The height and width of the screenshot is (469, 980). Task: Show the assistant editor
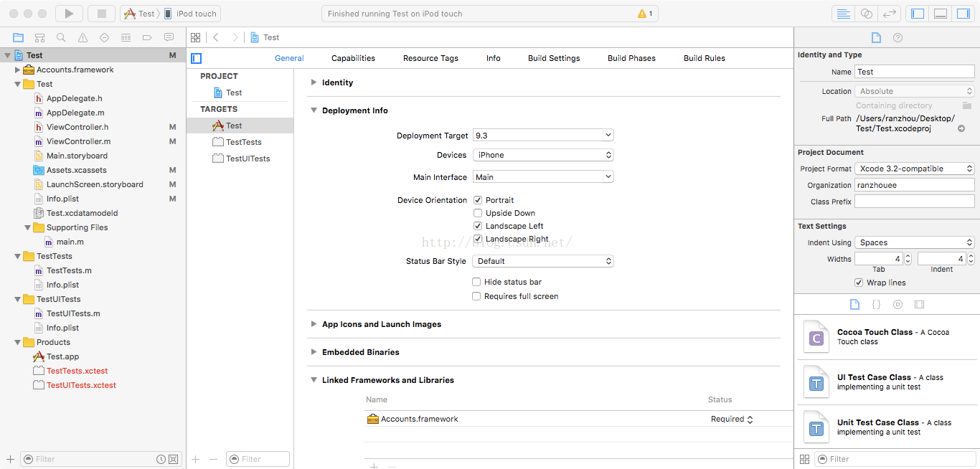point(866,14)
